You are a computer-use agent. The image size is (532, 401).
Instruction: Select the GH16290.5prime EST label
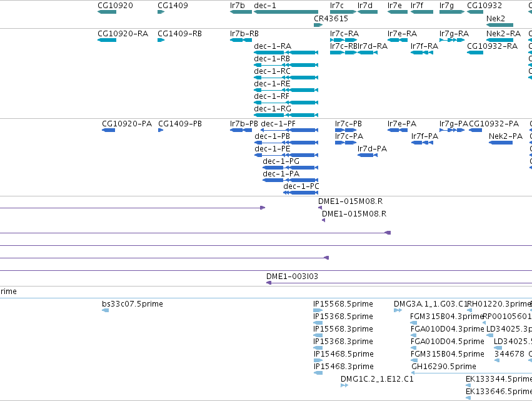(x=443, y=367)
